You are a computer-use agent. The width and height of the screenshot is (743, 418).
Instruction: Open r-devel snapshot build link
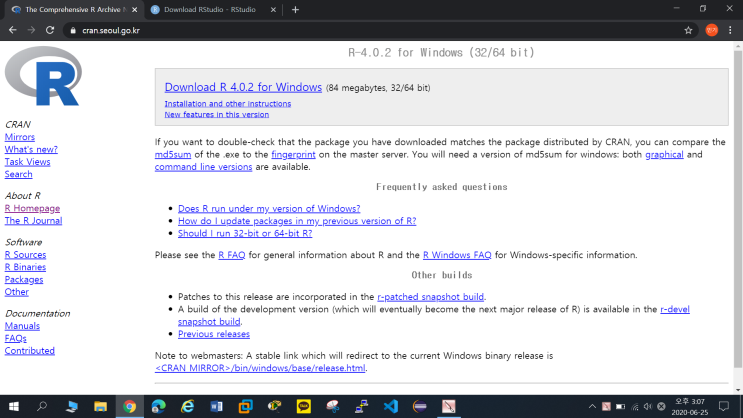[x=675, y=309]
